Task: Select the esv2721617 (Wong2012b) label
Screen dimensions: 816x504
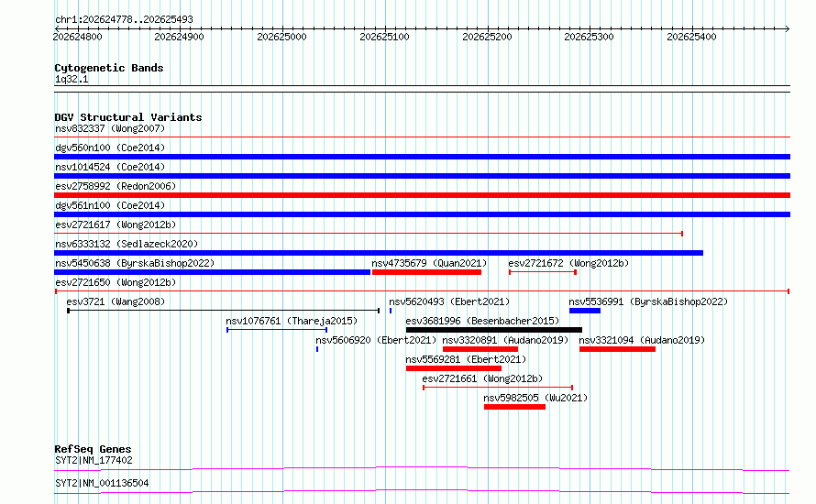Action: coord(116,225)
